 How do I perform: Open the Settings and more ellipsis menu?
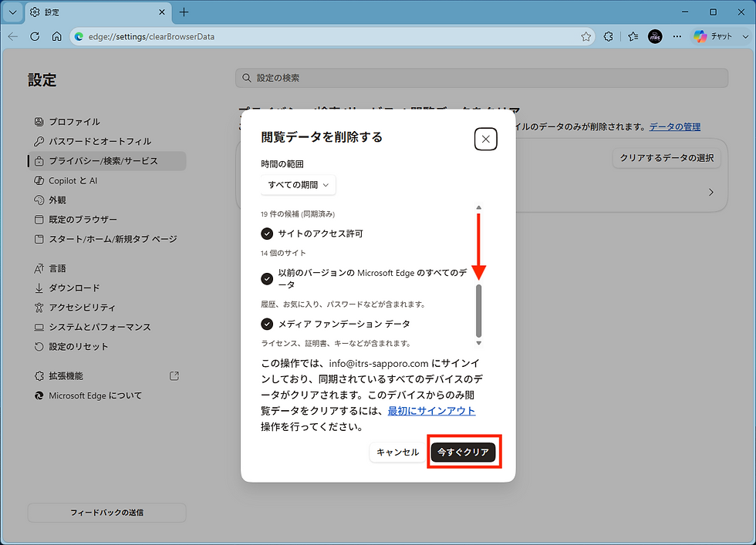(677, 37)
